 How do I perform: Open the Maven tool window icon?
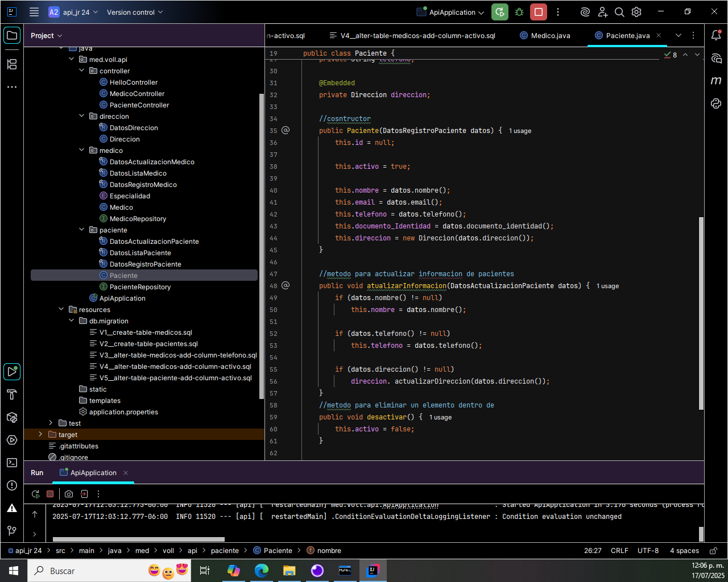point(716,81)
